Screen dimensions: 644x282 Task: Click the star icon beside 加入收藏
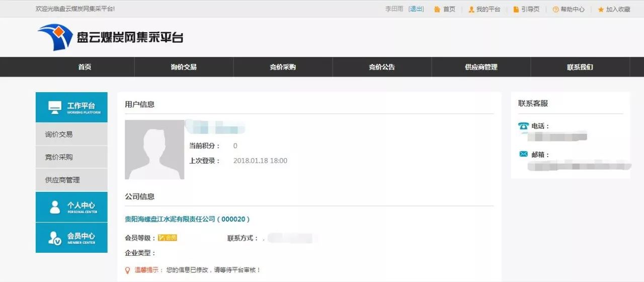tap(601, 10)
